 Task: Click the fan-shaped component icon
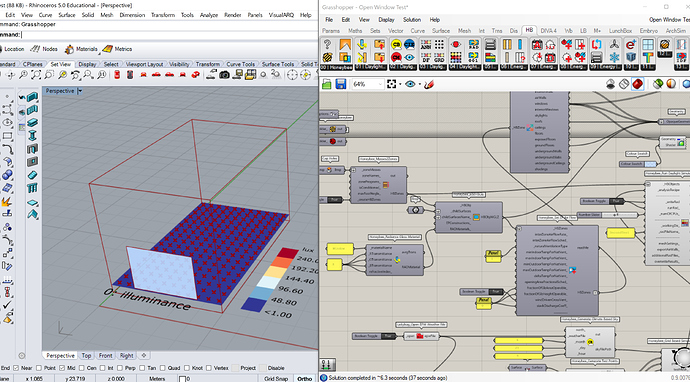[x=614, y=44]
